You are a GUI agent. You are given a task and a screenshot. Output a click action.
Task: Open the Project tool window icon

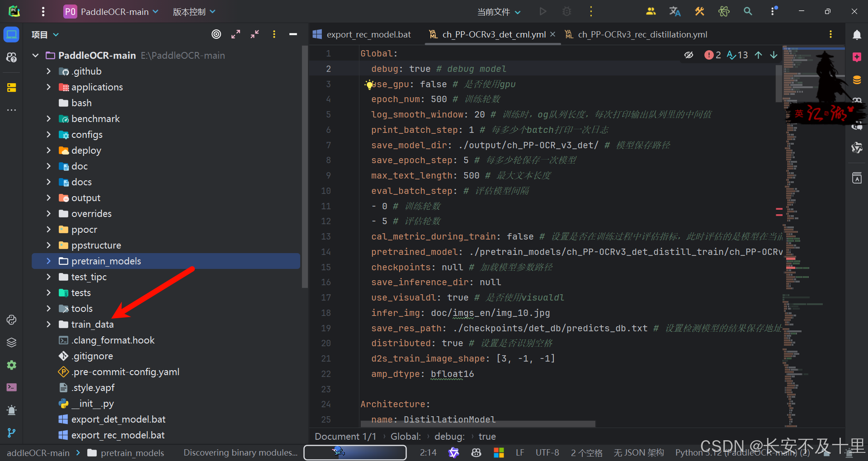12,35
